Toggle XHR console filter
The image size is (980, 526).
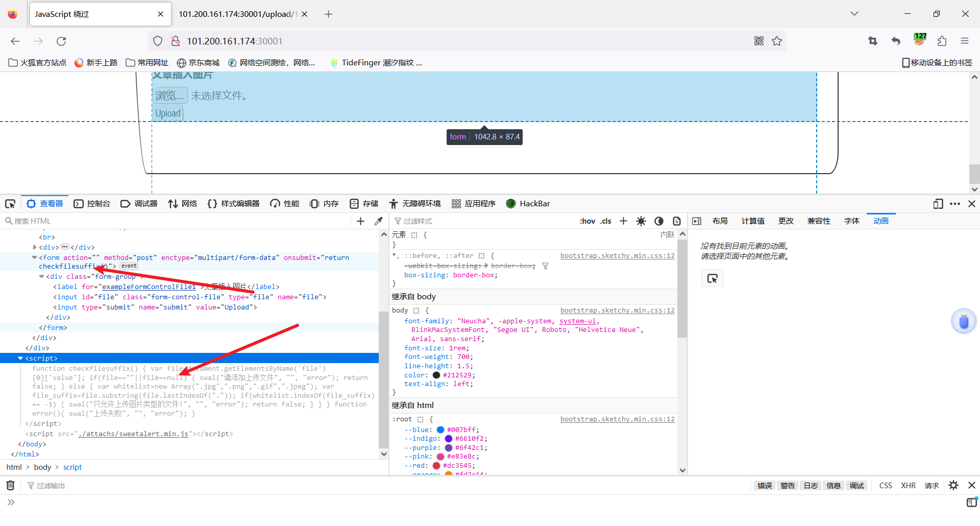908,486
